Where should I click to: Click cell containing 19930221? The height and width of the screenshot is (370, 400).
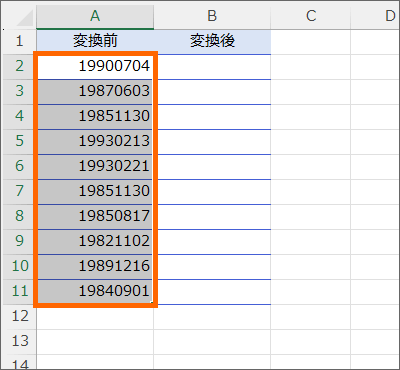[95, 167]
